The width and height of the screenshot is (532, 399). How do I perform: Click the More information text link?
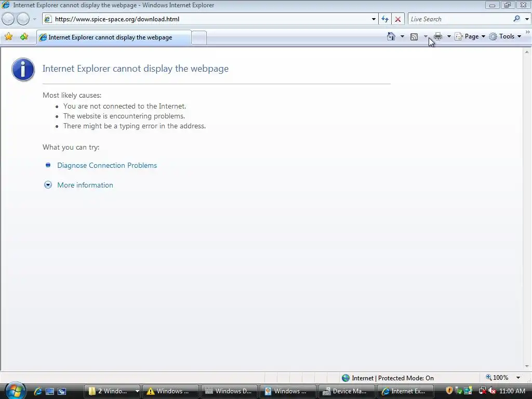(85, 185)
